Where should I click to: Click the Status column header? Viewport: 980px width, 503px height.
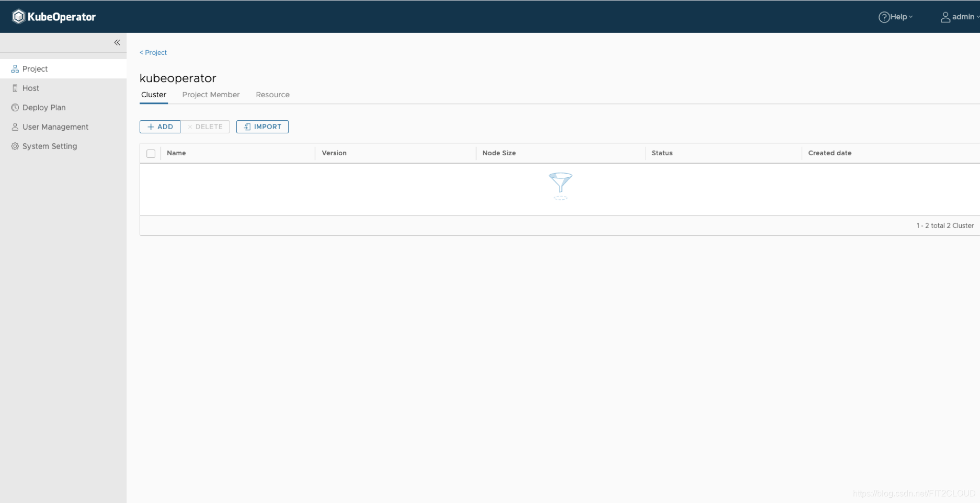pos(662,153)
